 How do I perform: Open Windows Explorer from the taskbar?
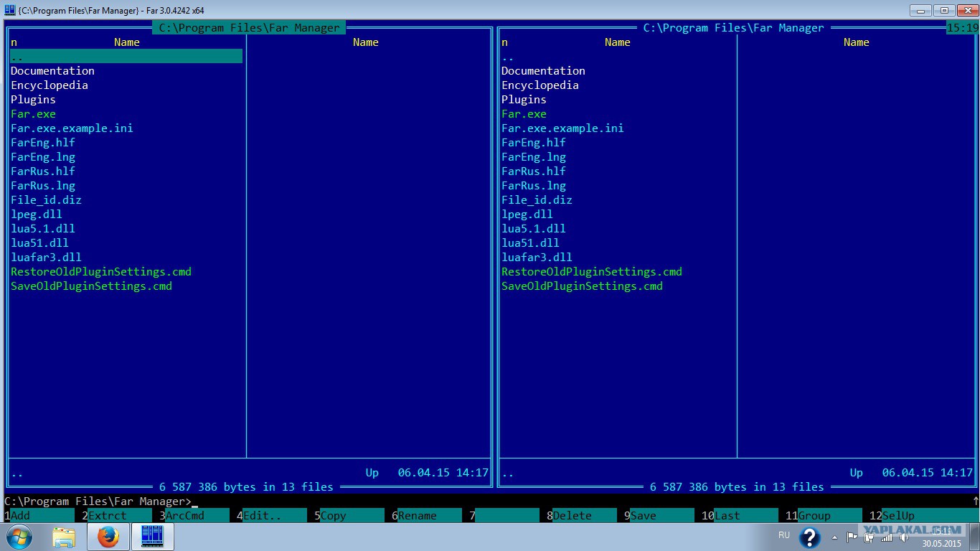64,537
